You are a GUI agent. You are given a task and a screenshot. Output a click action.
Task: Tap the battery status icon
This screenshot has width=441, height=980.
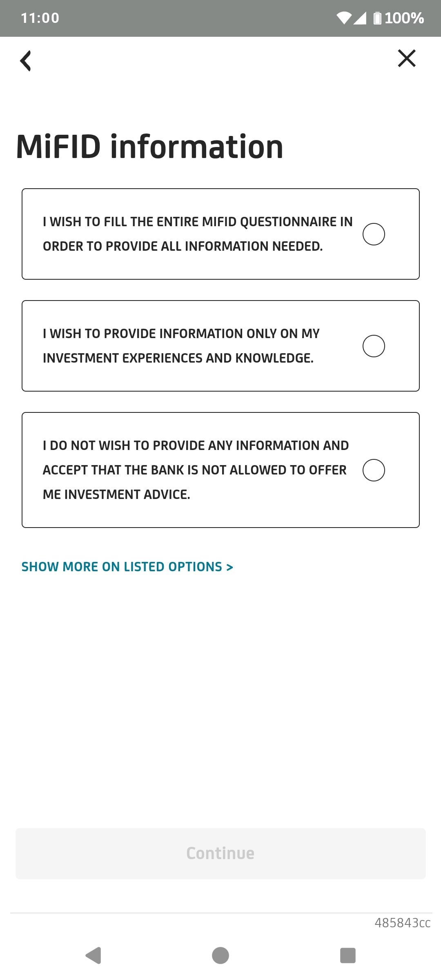coord(377,18)
